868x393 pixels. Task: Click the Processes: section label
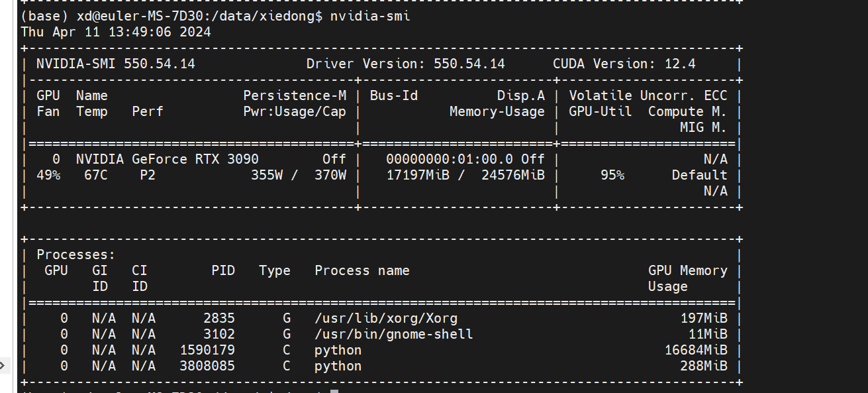[x=76, y=254]
